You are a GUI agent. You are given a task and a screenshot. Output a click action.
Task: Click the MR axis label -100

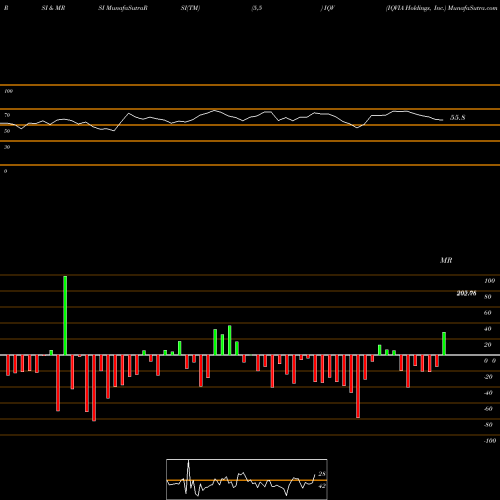(489, 441)
